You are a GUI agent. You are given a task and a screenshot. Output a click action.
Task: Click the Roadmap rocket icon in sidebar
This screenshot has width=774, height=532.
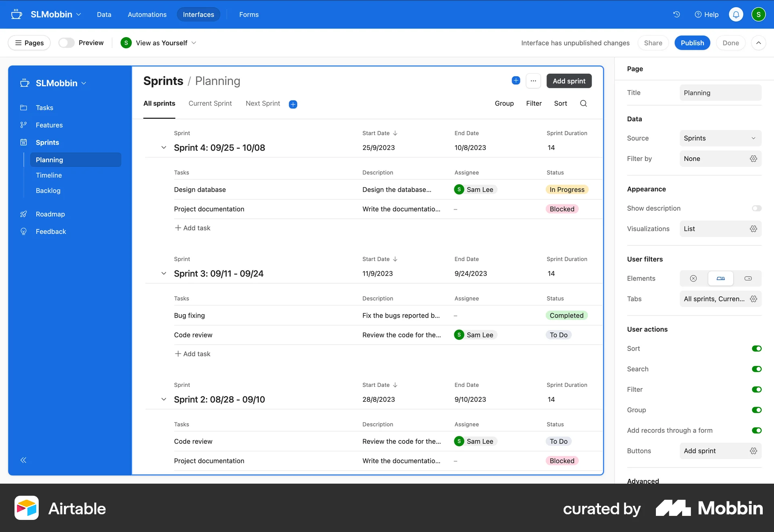pyautogui.click(x=24, y=214)
